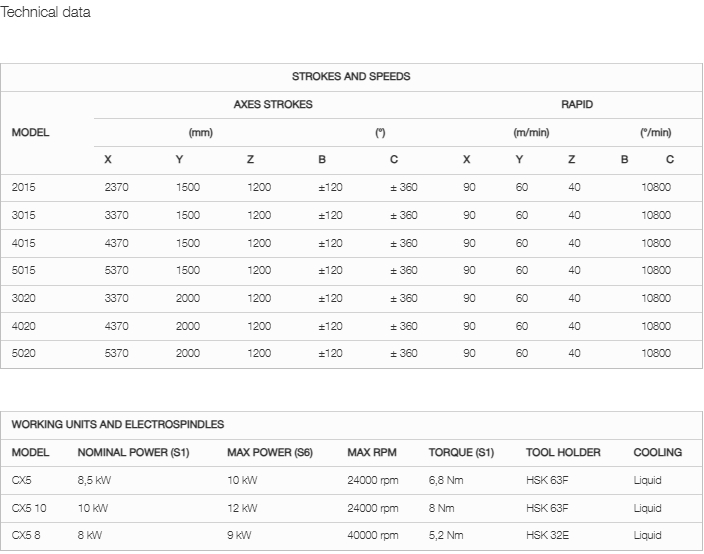Screen dimensions: 704x554
Task: Click the Z header under axes strokes
Action: [251, 159]
